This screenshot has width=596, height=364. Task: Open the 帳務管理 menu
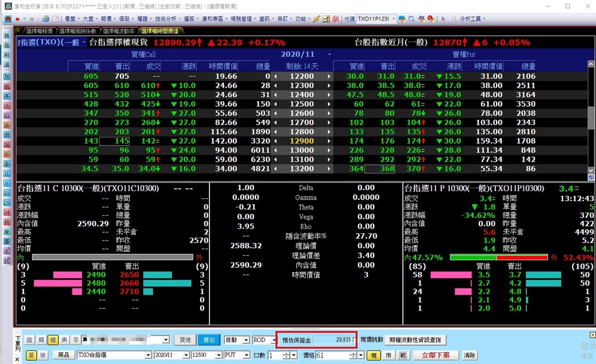click(243, 19)
